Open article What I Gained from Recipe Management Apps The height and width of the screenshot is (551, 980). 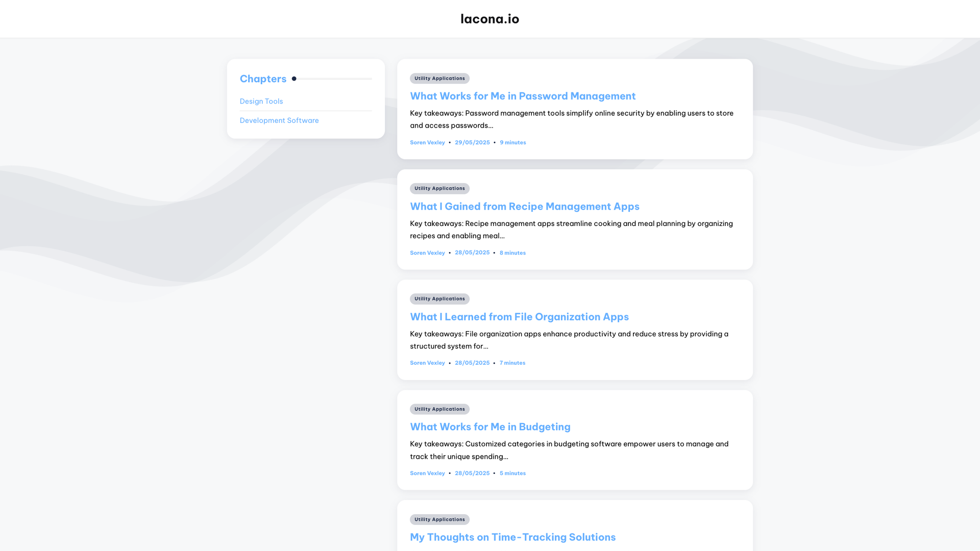524,206
